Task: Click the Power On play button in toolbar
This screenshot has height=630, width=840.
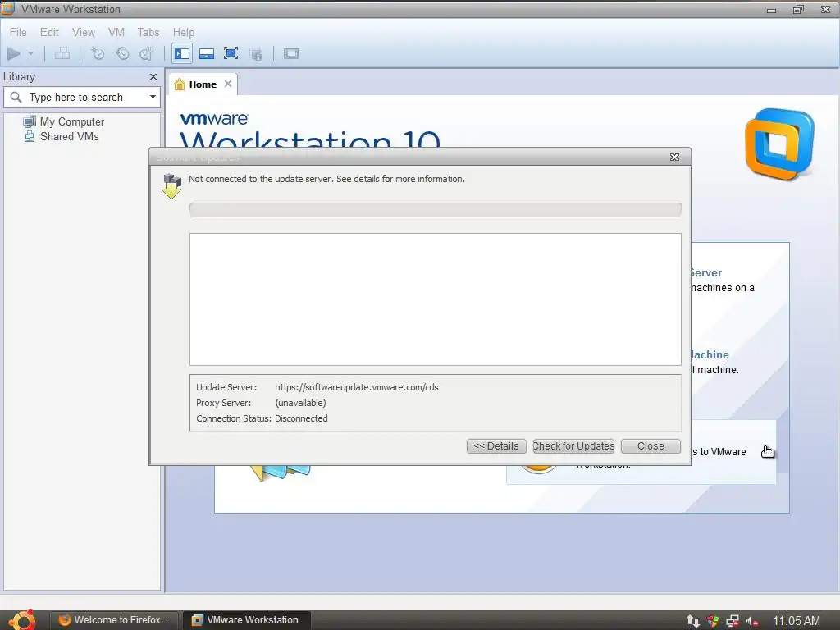Action: [x=14, y=53]
